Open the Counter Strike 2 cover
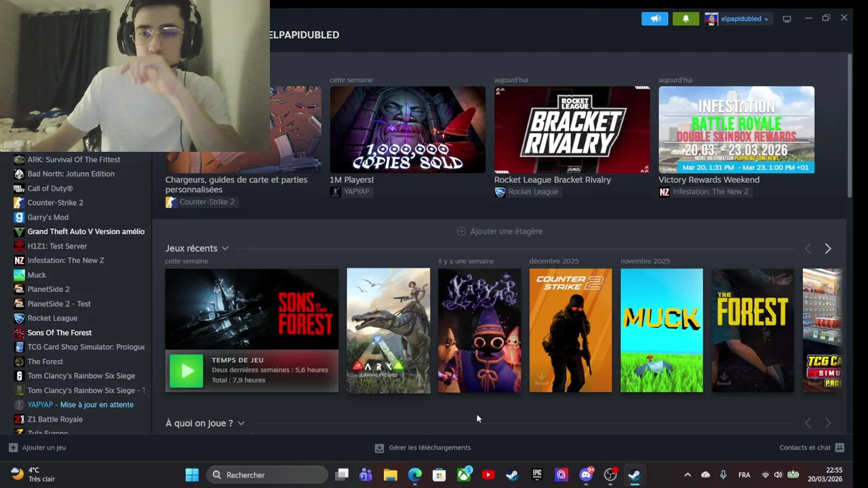868x488 pixels. [570, 331]
